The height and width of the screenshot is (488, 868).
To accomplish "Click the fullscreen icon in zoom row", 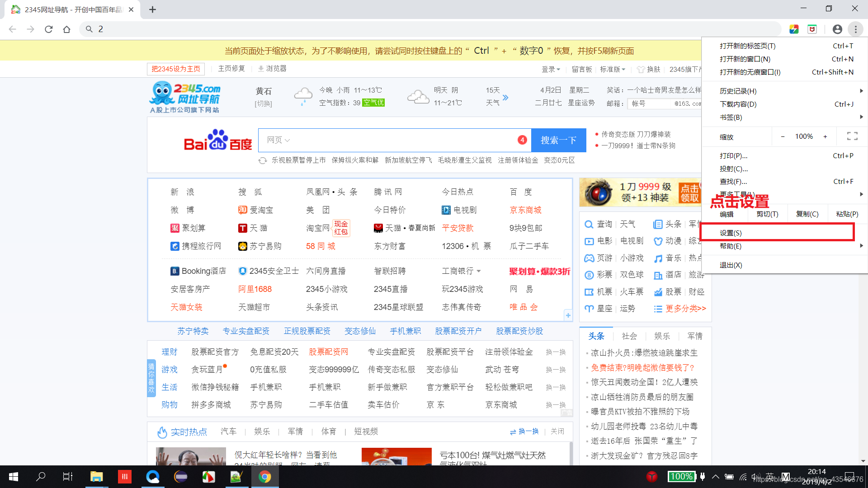I will (852, 136).
